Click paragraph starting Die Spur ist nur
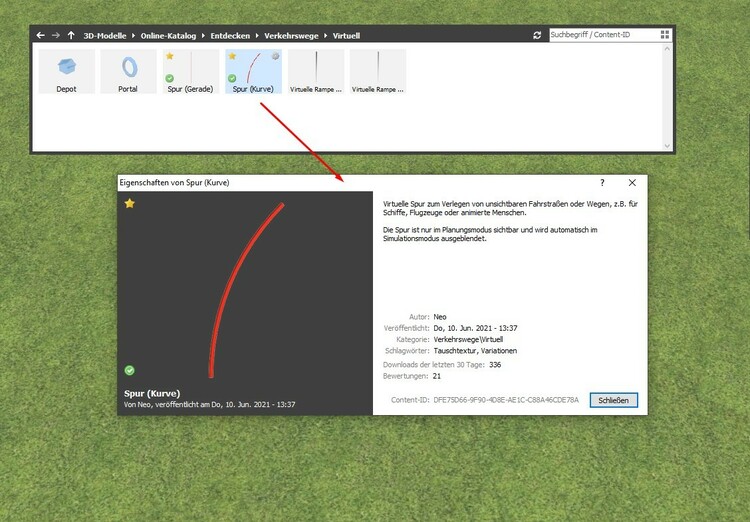Screen dimensions: 750x522 point(490,234)
